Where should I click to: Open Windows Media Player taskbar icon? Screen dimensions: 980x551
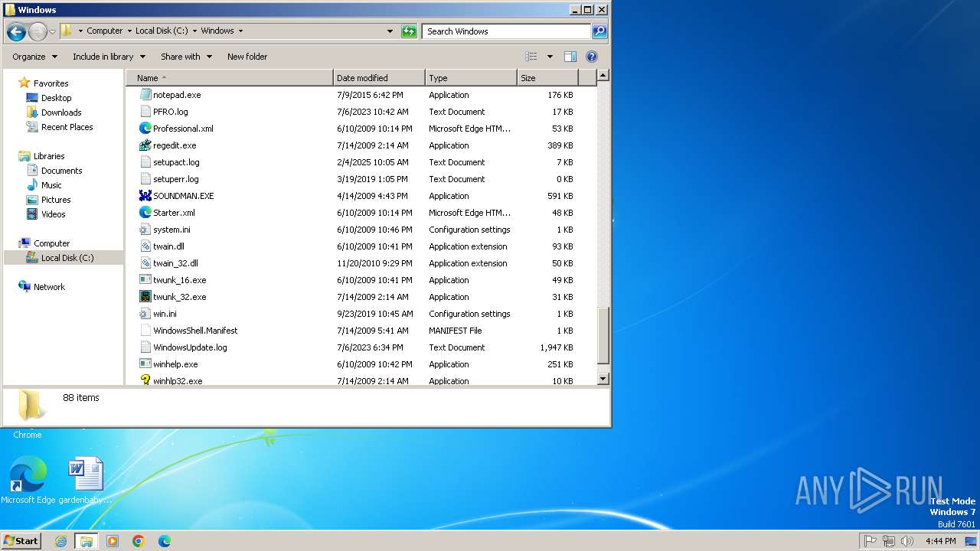(113, 541)
